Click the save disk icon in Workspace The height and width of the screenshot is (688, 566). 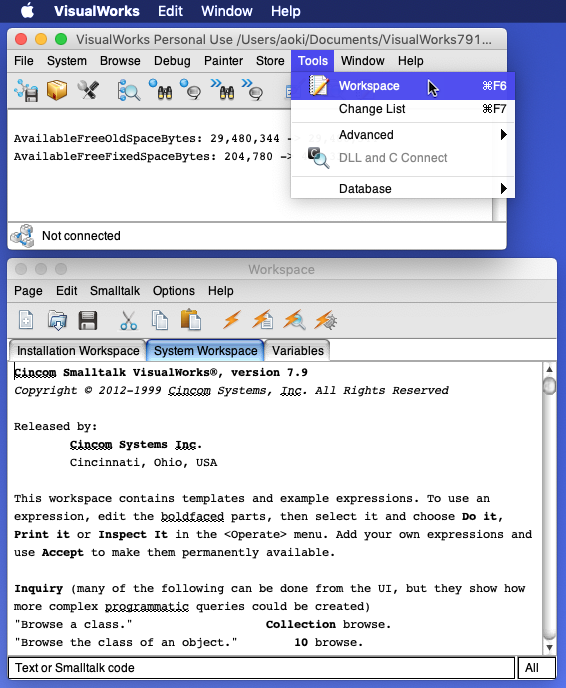click(x=87, y=320)
